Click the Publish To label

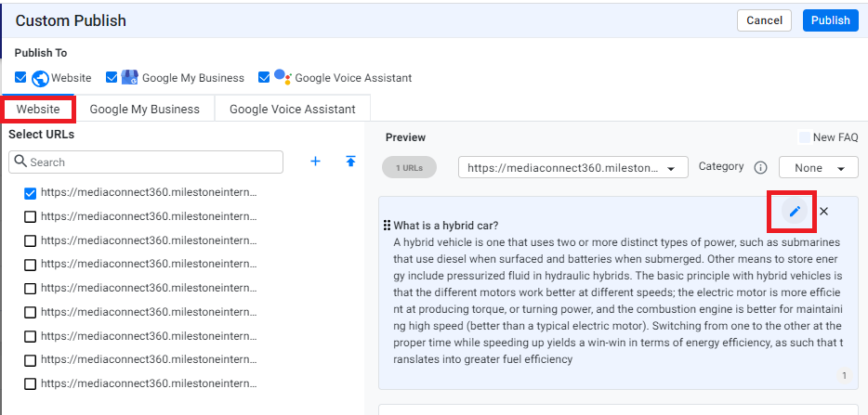pyautogui.click(x=41, y=53)
